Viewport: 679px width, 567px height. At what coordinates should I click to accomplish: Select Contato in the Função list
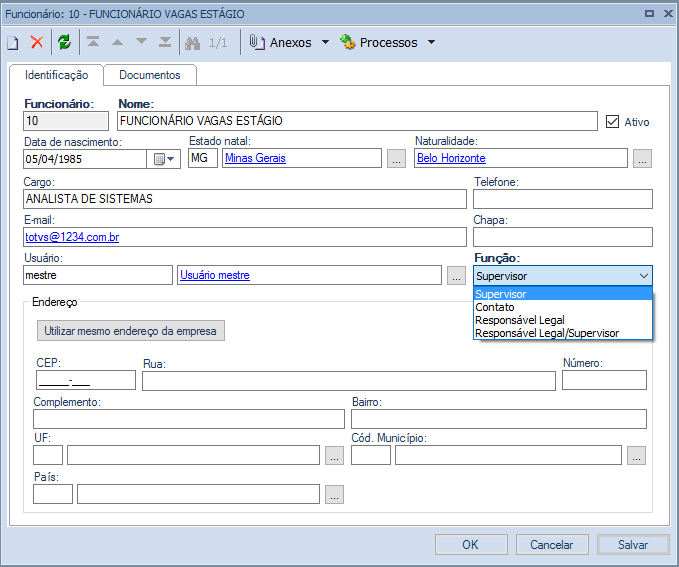563,307
